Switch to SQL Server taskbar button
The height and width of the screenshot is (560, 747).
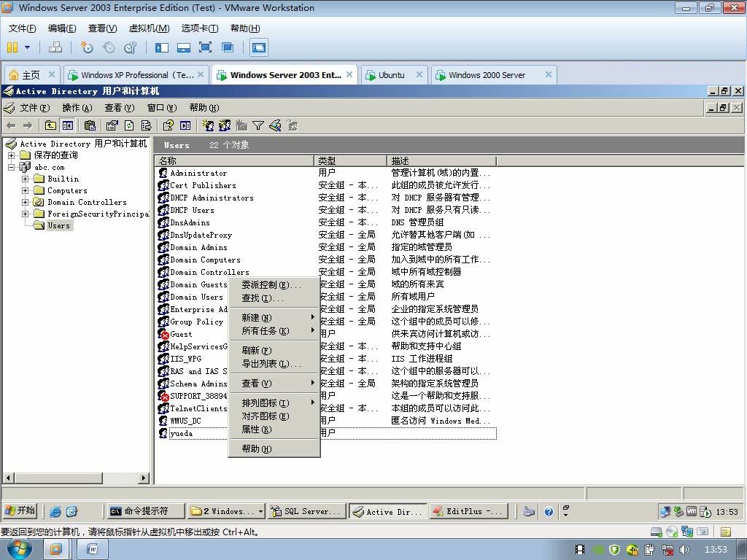click(306, 511)
